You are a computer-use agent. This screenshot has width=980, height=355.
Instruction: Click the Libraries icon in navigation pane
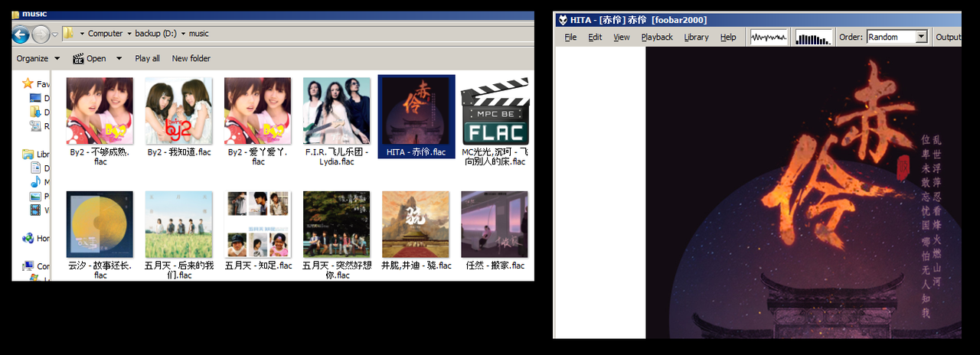pyautogui.click(x=28, y=154)
